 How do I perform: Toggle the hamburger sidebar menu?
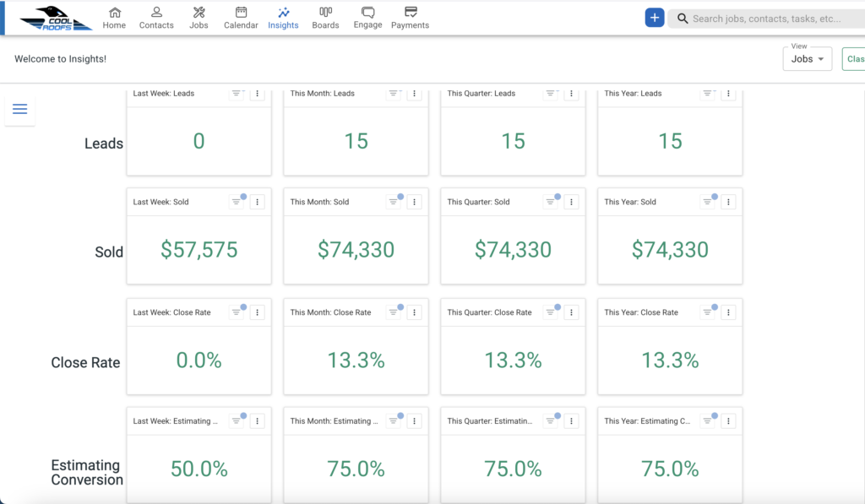click(20, 109)
